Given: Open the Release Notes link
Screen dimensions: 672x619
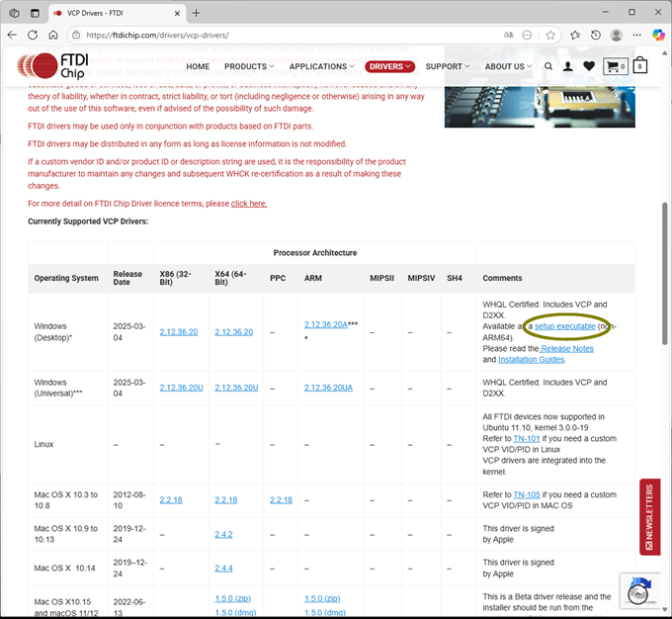Looking at the screenshot, I should pyautogui.click(x=567, y=349).
